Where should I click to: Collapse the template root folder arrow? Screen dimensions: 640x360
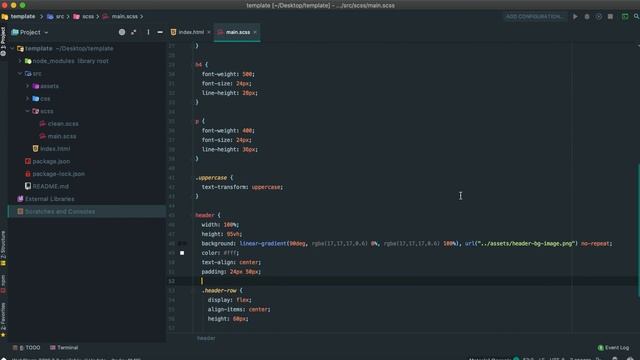pos(12,49)
